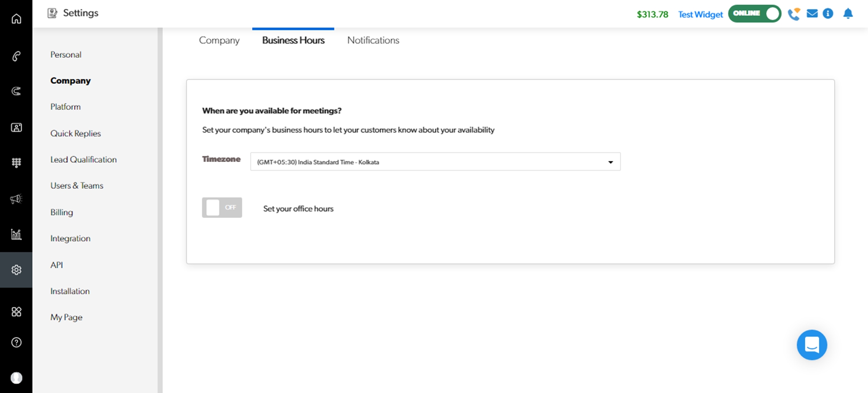Click the user avatar at sidebar bottom
Image resolution: width=868 pixels, height=393 pixels.
coord(16,378)
